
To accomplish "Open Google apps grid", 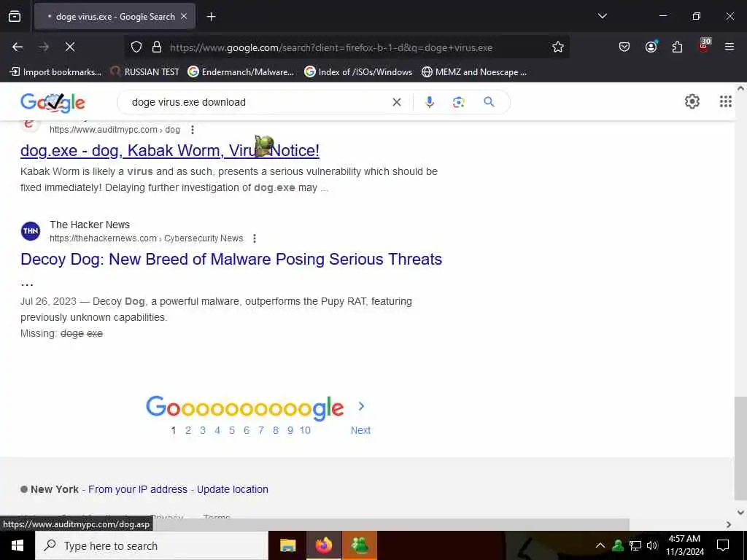I will (725, 101).
